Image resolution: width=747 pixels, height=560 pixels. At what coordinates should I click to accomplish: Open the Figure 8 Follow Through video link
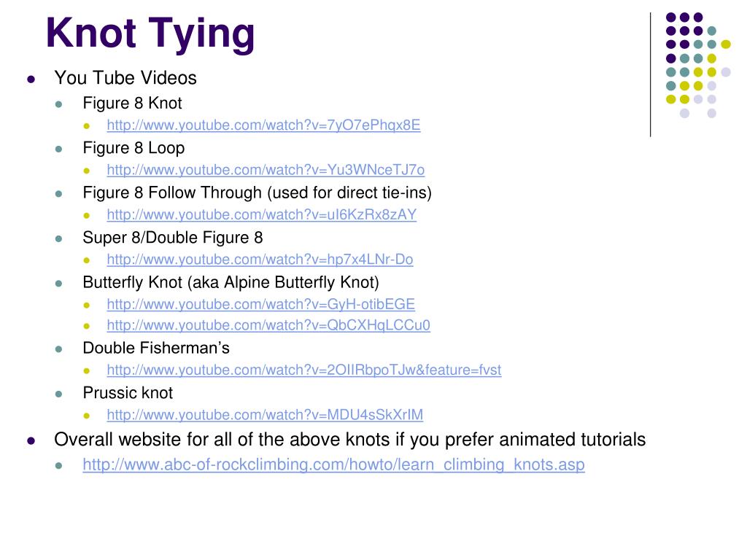pyautogui.click(x=262, y=215)
